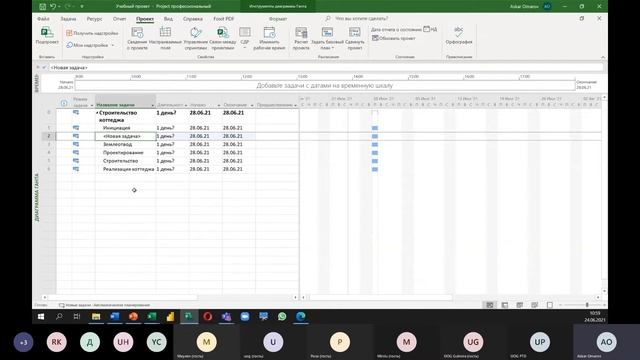This screenshot has height=360, width=640.
Task: Confirm entry with formula bar checkmark
Action: click(44, 67)
